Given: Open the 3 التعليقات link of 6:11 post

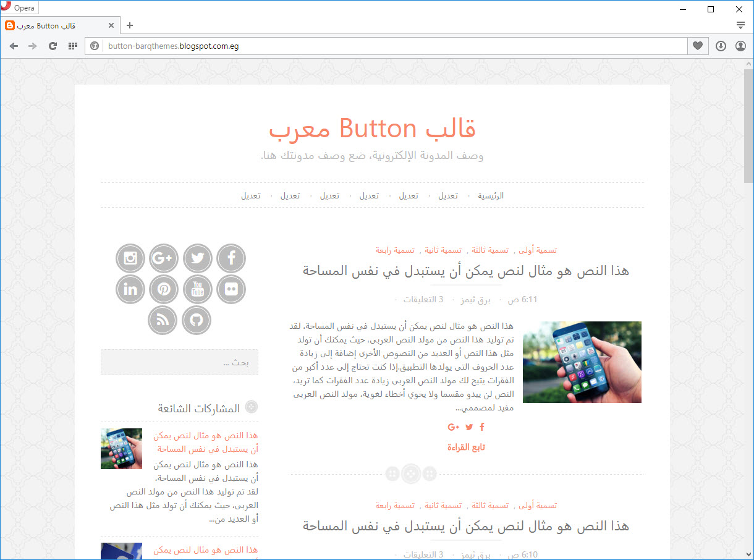Looking at the screenshot, I should pyautogui.click(x=423, y=300).
